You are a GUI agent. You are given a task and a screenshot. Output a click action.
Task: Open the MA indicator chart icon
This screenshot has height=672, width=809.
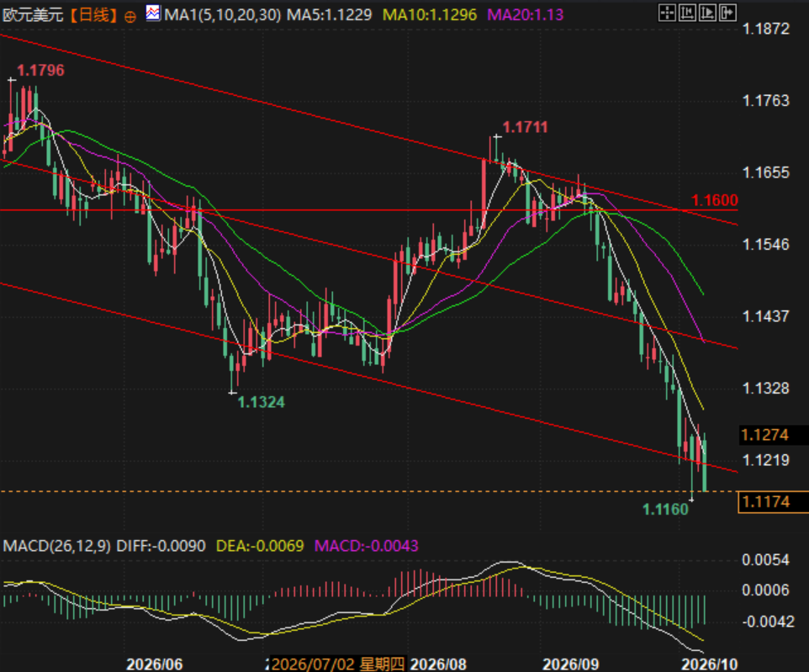coord(153,13)
